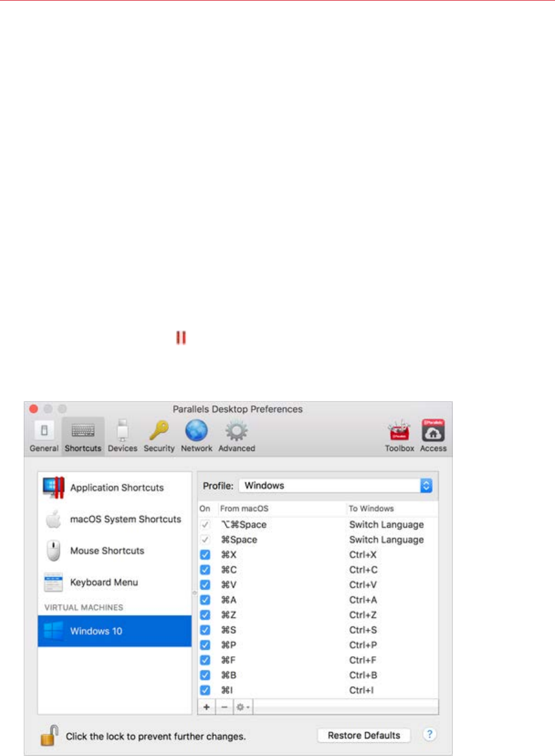The image size is (555, 756).
Task: Toggle the ⌥⌘Space shortcut checkbox
Action: click(205, 524)
